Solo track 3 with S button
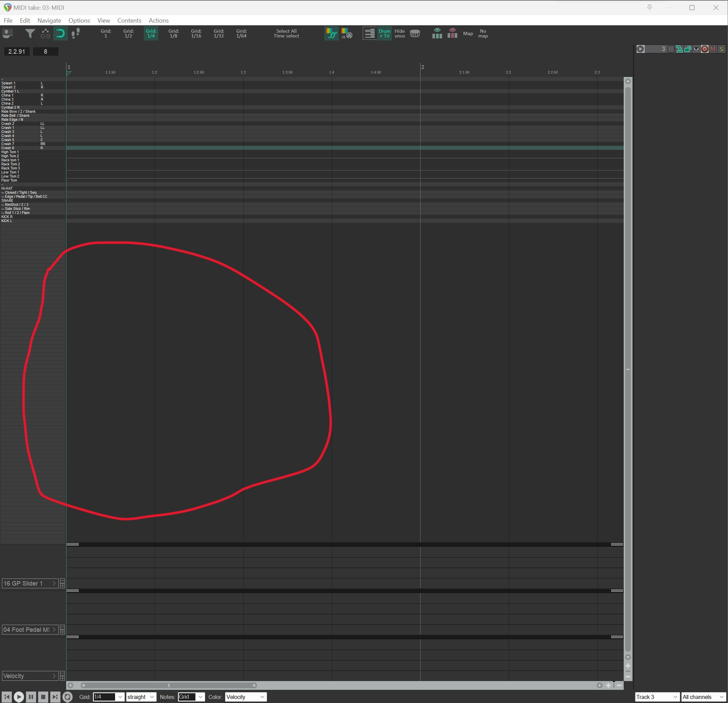This screenshot has height=703, width=728. (x=721, y=49)
